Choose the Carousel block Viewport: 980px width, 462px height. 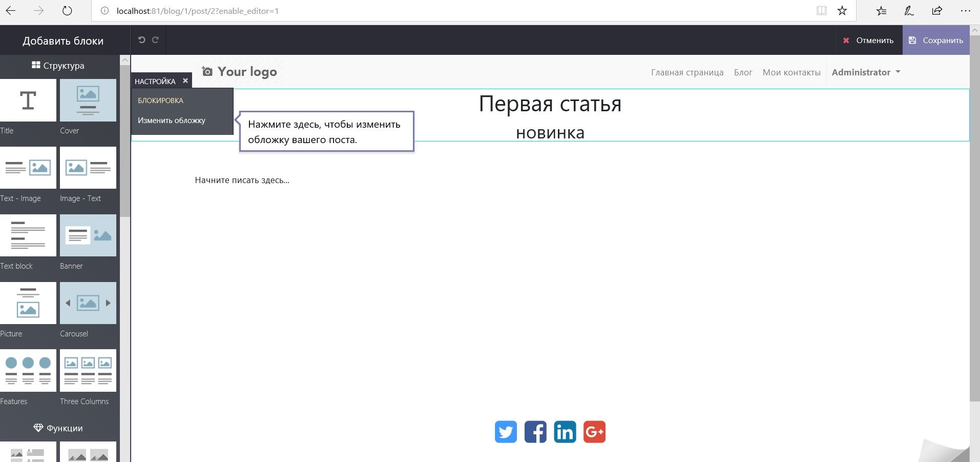pyautogui.click(x=88, y=303)
